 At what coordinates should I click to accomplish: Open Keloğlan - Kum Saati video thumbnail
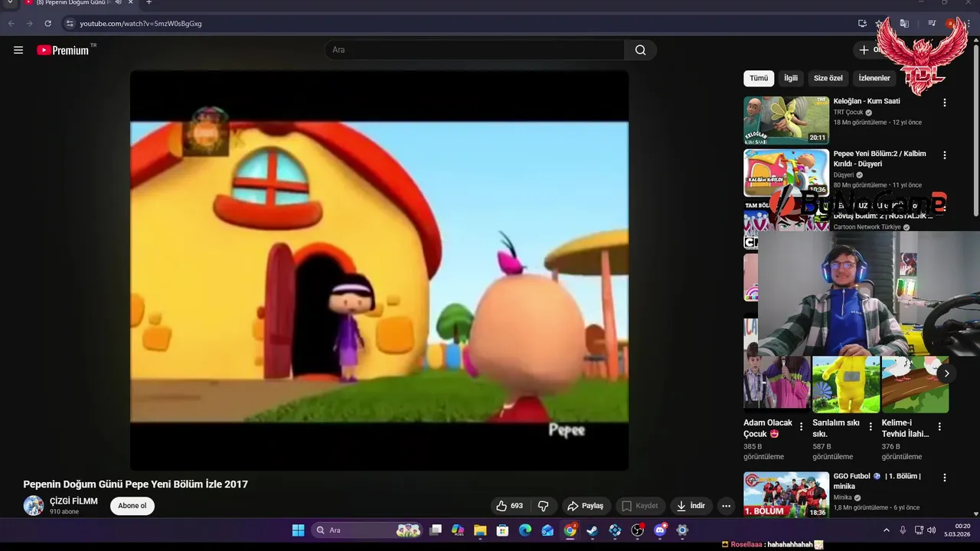pyautogui.click(x=786, y=120)
